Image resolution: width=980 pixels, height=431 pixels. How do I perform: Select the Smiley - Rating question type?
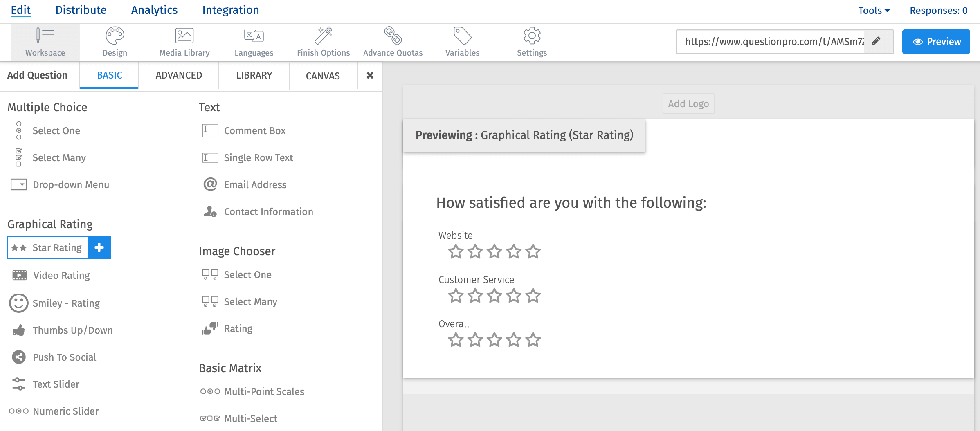[x=66, y=303]
